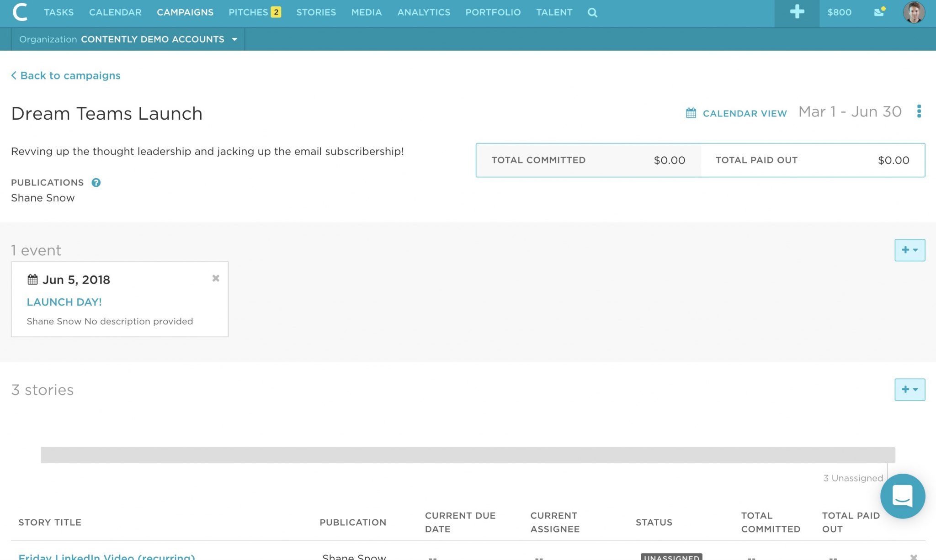Click the Publications help question mark
The image size is (936, 560).
[96, 182]
